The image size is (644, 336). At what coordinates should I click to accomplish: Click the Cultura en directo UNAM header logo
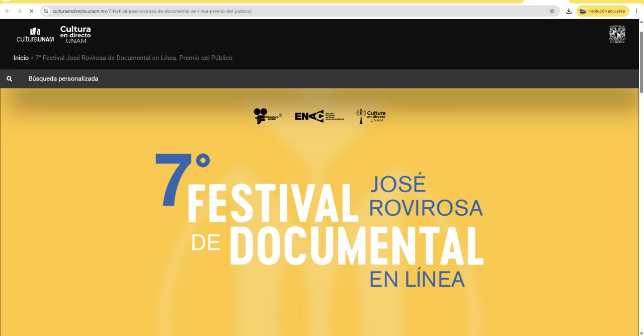coord(75,35)
